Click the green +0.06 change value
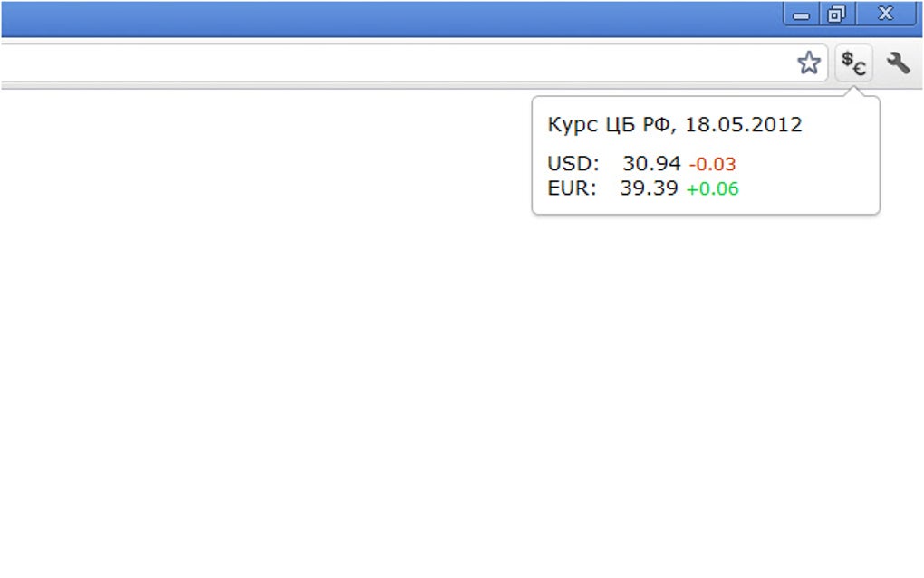 point(712,188)
